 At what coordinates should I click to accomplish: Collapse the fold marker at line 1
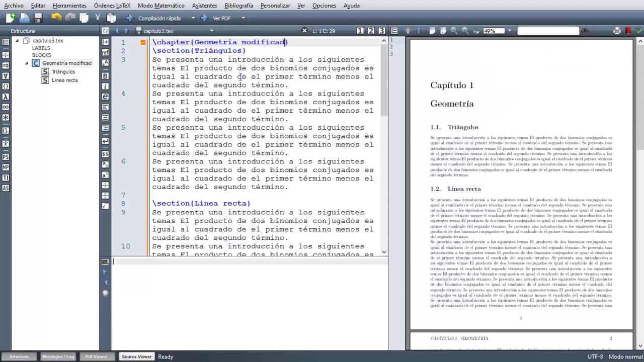coord(143,42)
